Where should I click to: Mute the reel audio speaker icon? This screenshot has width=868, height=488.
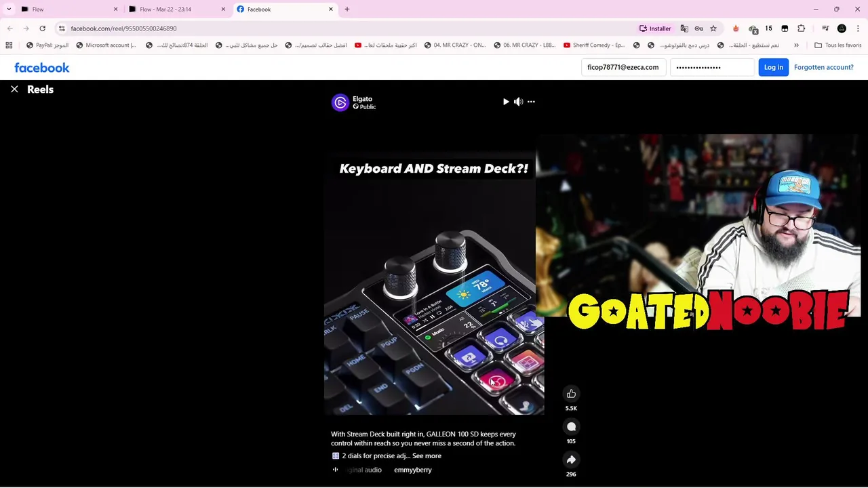pos(519,102)
